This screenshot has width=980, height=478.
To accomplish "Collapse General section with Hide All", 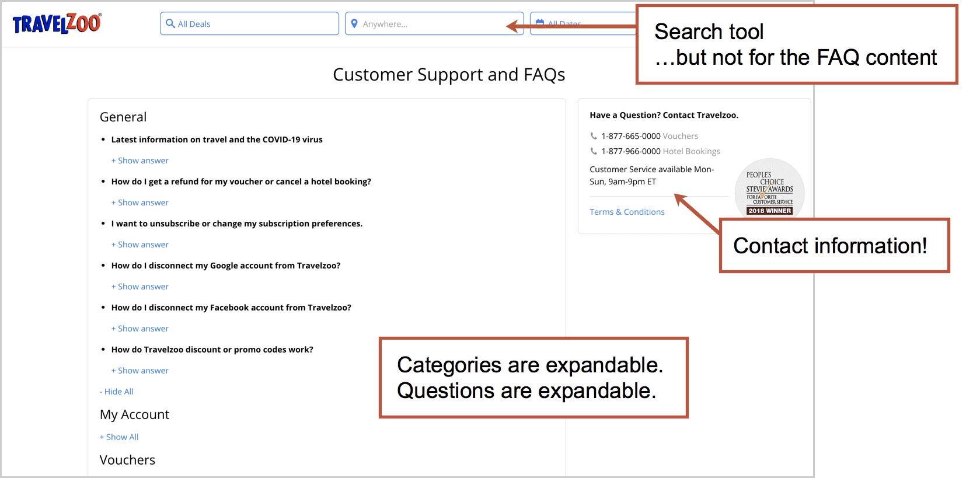I will (117, 392).
